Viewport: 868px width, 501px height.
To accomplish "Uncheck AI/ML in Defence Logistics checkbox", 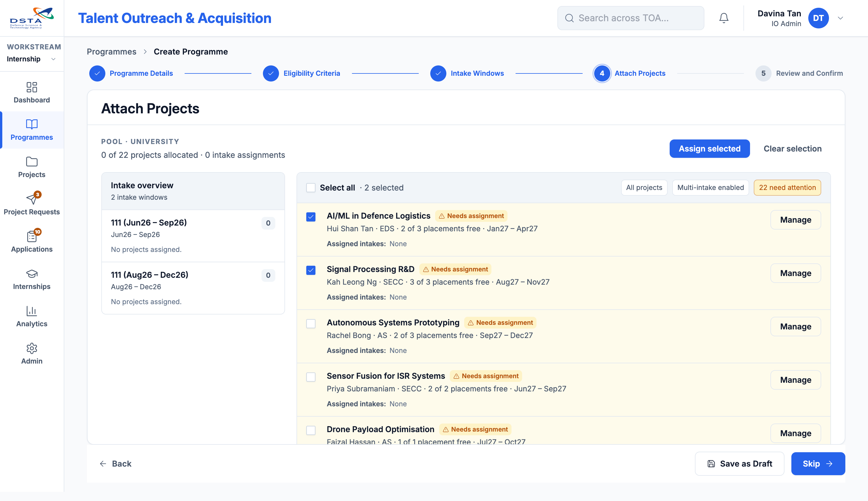I will [311, 217].
